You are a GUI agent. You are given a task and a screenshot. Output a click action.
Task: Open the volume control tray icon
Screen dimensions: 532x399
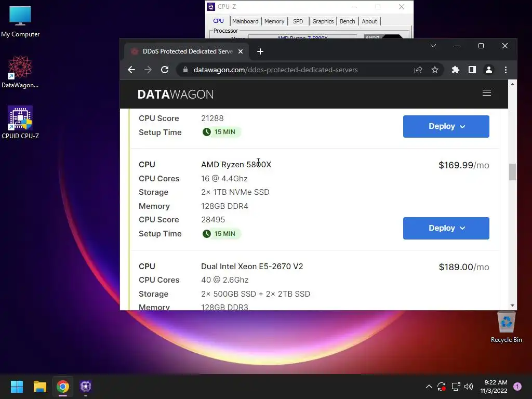pos(469,387)
